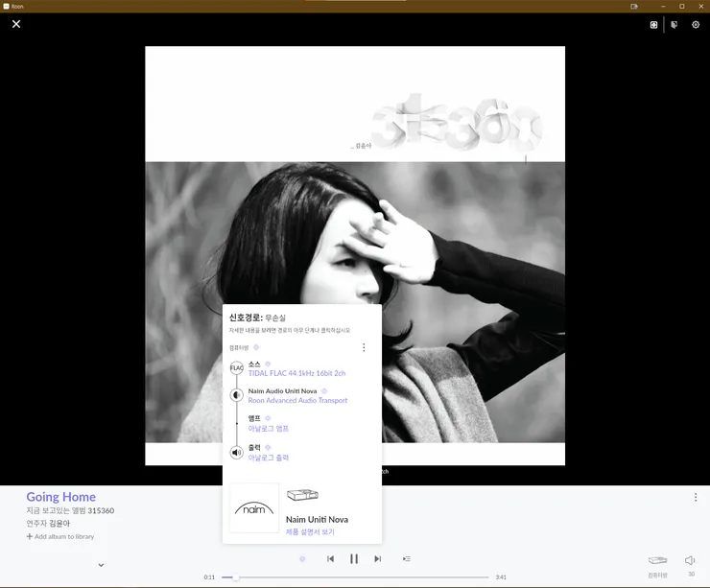Image resolution: width=710 pixels, height=588 pixels.
Task: Pause playback
Action: coord(354,559)
